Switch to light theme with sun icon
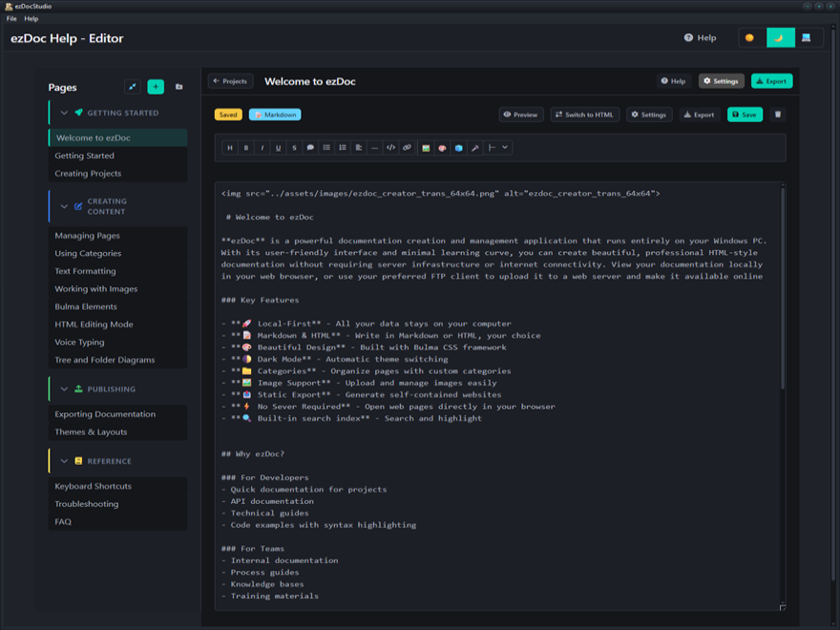Viewport: 840px width, 630px height. point(749,38)
